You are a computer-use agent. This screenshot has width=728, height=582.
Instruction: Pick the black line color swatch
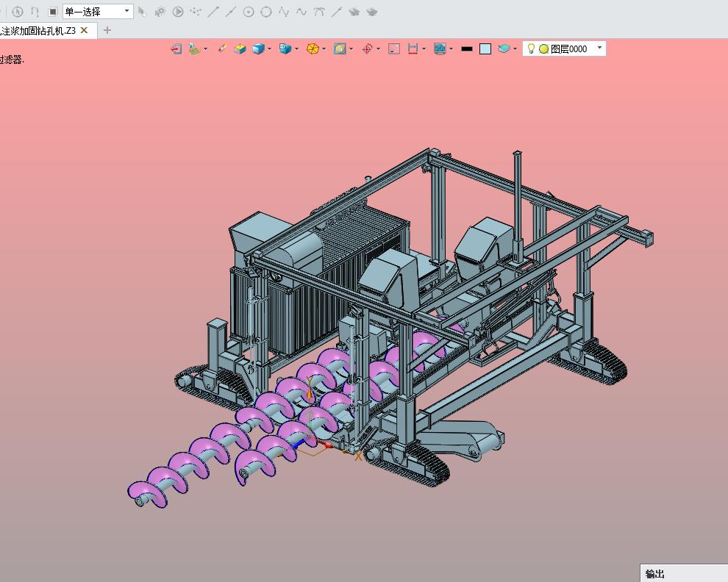467,48
